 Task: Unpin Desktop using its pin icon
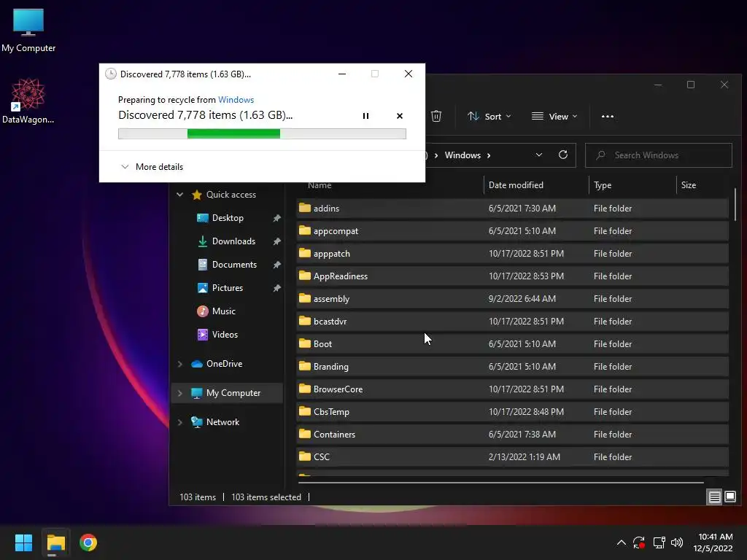[x=276, y=218]
